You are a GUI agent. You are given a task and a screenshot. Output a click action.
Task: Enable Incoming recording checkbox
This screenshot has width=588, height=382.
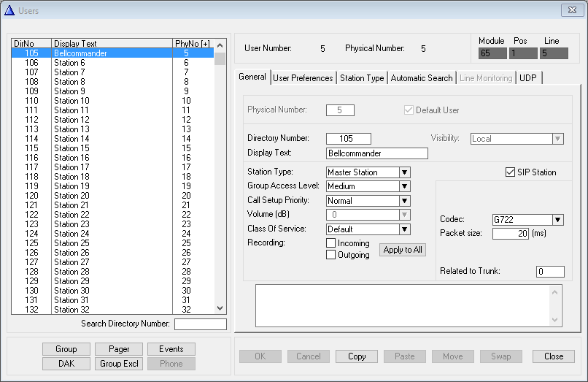[x=331, y=243]
